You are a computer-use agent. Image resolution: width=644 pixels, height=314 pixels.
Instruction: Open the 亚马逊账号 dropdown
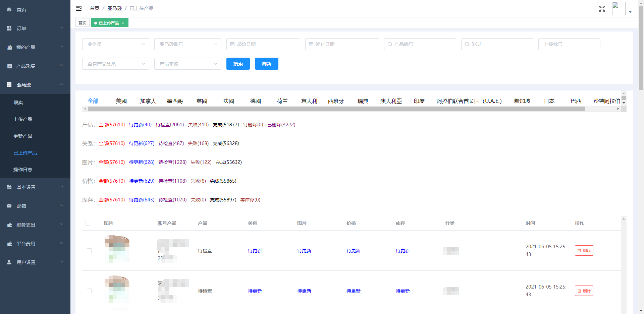[187, 44]
